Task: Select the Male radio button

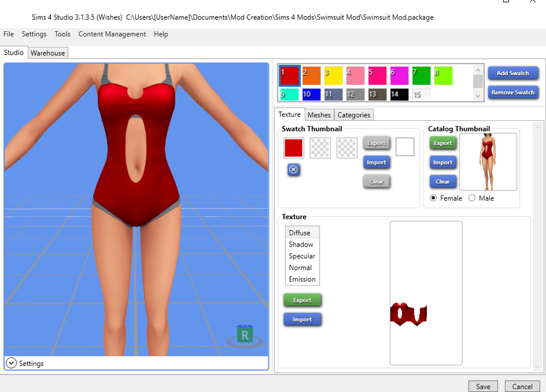Action: [x=472, y=198]
